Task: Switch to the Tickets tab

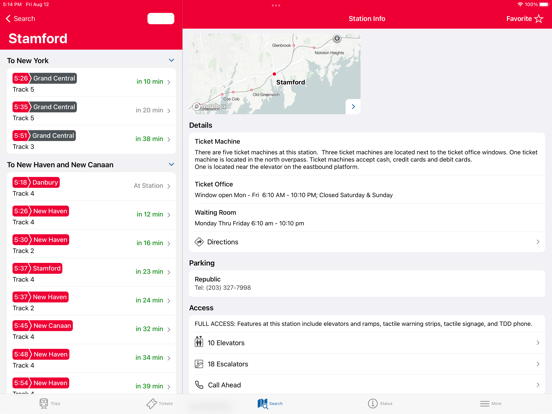Action: point(159,403)
